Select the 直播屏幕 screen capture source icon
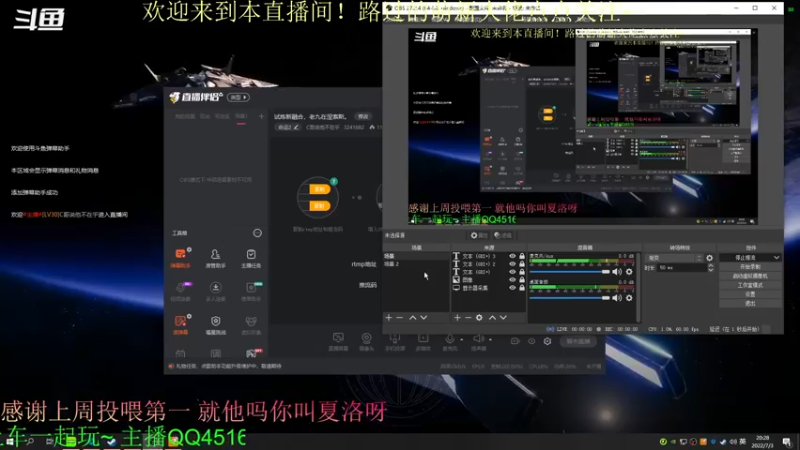 coord(338,341)
